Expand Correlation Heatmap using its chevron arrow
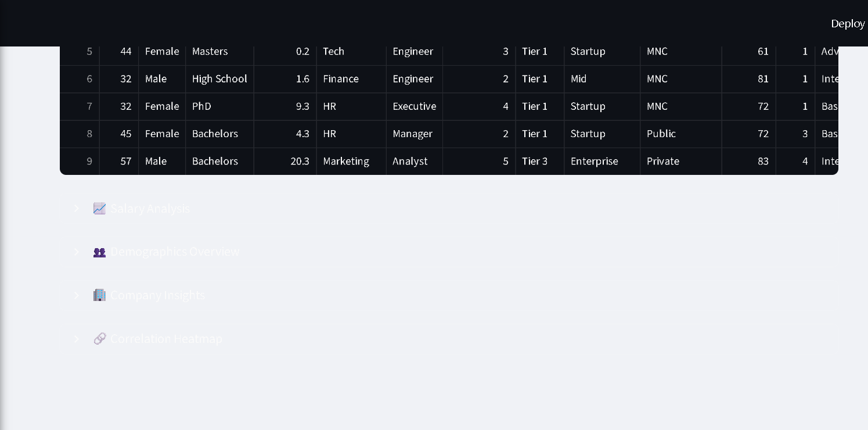 click(x=77, y=339)
